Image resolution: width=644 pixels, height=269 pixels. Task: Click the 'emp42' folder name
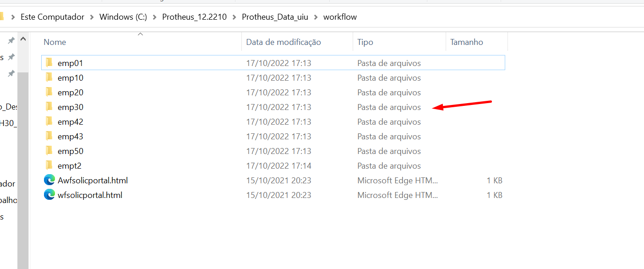click(x=70, y=121)
